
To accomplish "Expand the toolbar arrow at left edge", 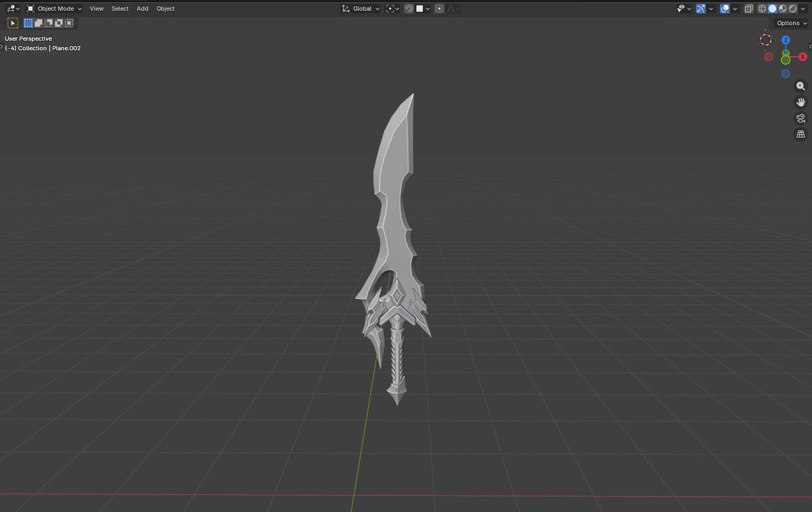I will [x=1, y=46].
